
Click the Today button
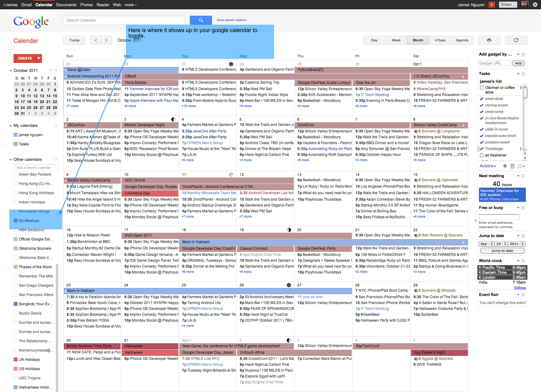74,40
